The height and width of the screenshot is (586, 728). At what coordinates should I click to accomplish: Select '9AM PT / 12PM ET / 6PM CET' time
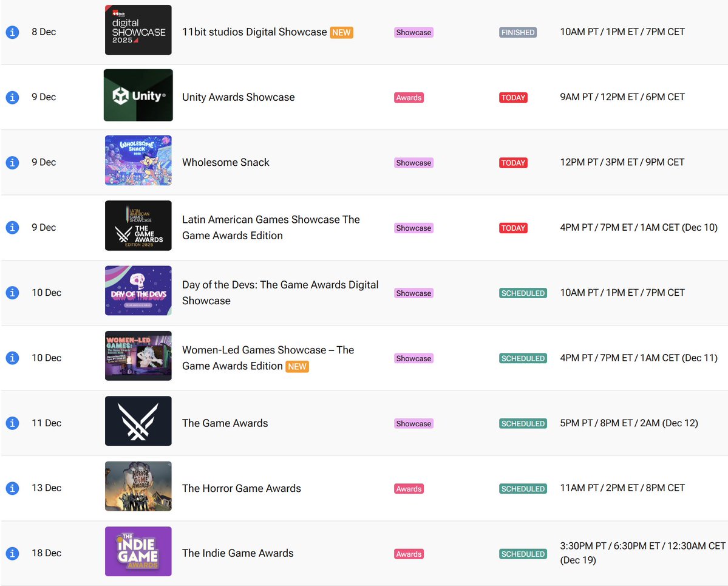pyautogui.click(x=622, y=97)
